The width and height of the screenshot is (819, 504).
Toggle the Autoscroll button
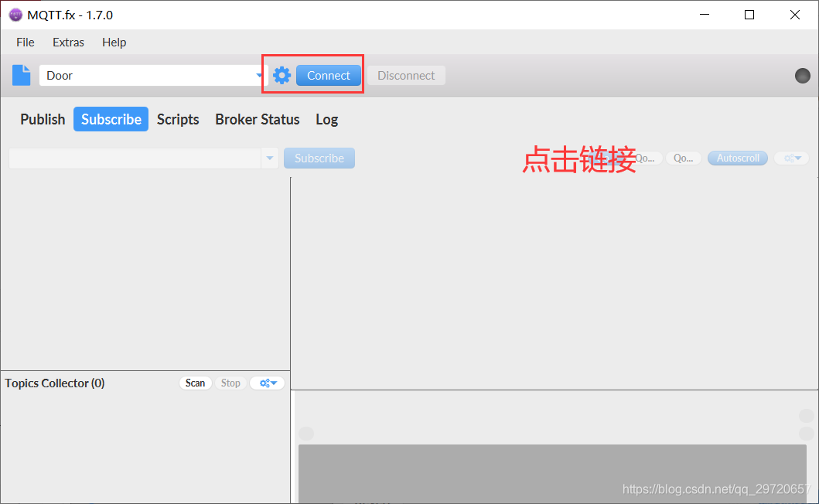(x=738, y=158)
